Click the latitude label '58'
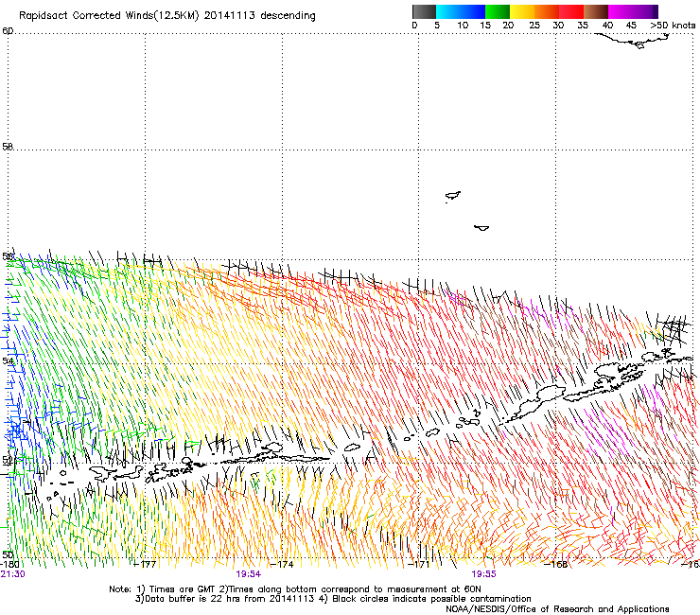700x615 pixels. (x=8, y=147)
